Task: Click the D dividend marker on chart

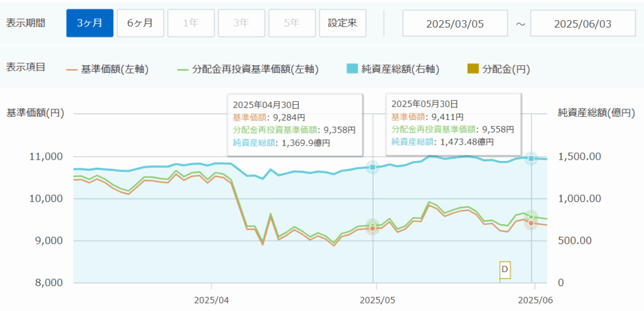Action: pos(505,270)
